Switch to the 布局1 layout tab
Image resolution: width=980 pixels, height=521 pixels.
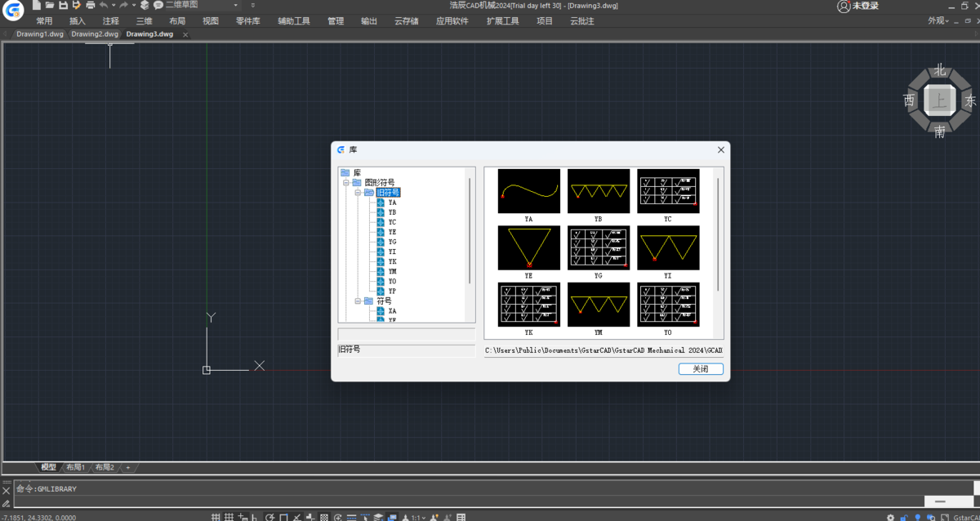(x=75, y=467)
